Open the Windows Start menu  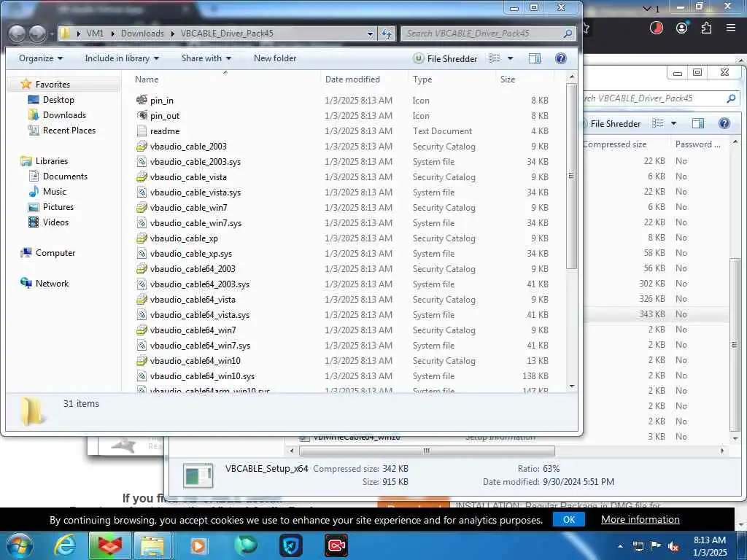click(19, 545)
